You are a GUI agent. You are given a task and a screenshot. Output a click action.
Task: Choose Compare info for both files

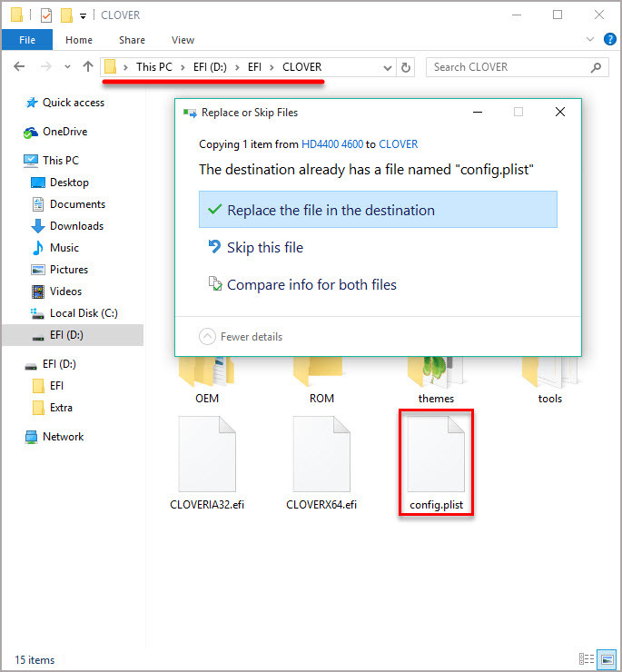302,284
